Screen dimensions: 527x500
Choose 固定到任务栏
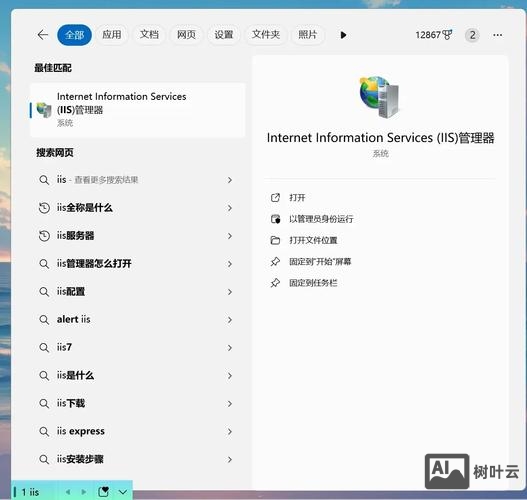pos(313,283)
